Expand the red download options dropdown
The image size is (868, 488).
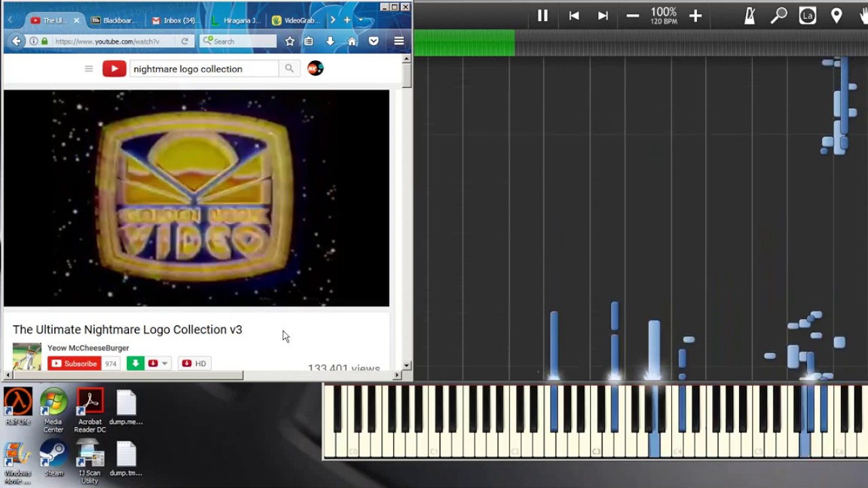[164, 364]
